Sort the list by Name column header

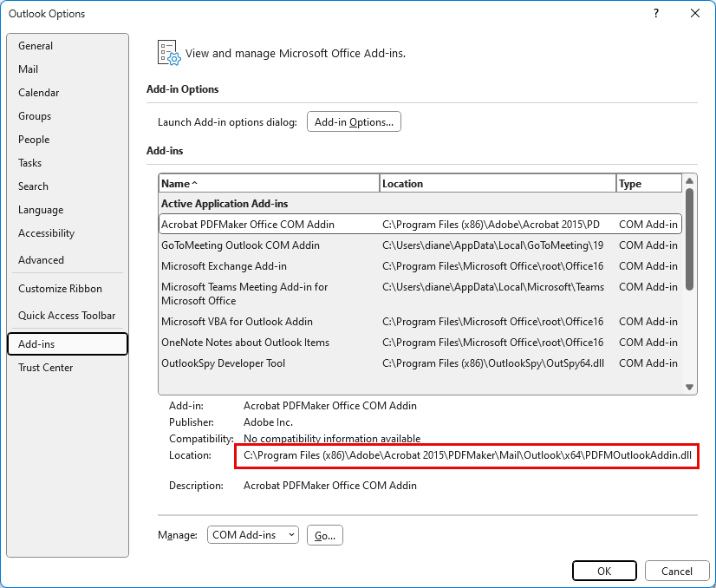[269, 184]
